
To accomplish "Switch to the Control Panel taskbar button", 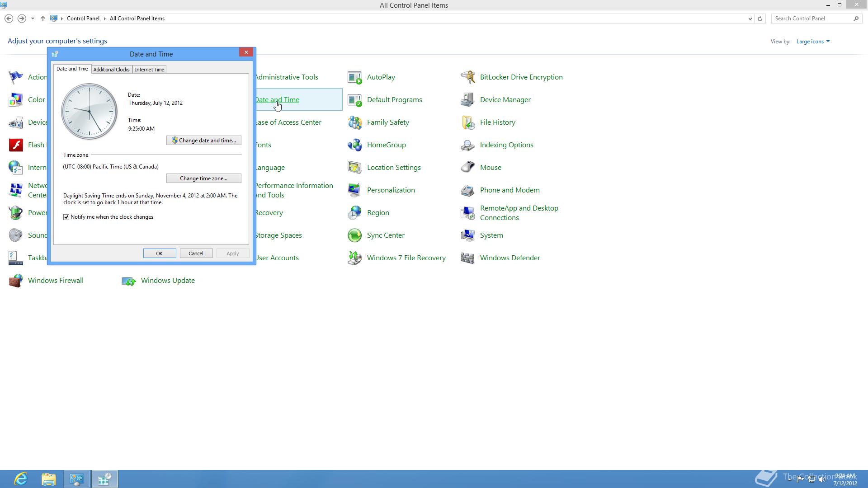I will pos(77,479).
